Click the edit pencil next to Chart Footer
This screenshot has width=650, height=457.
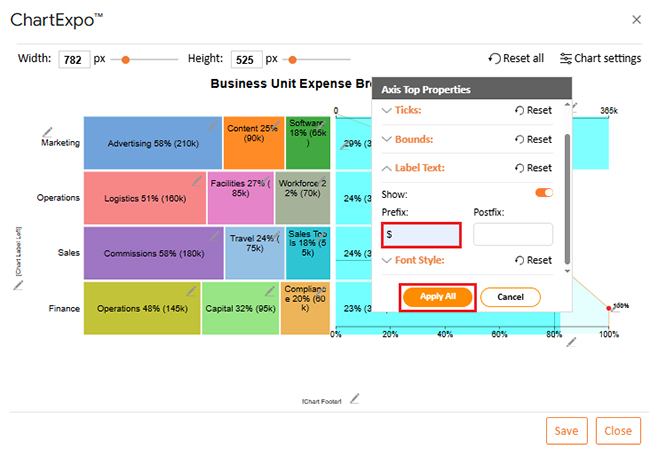pyautogui.click(x=354, y=398)
